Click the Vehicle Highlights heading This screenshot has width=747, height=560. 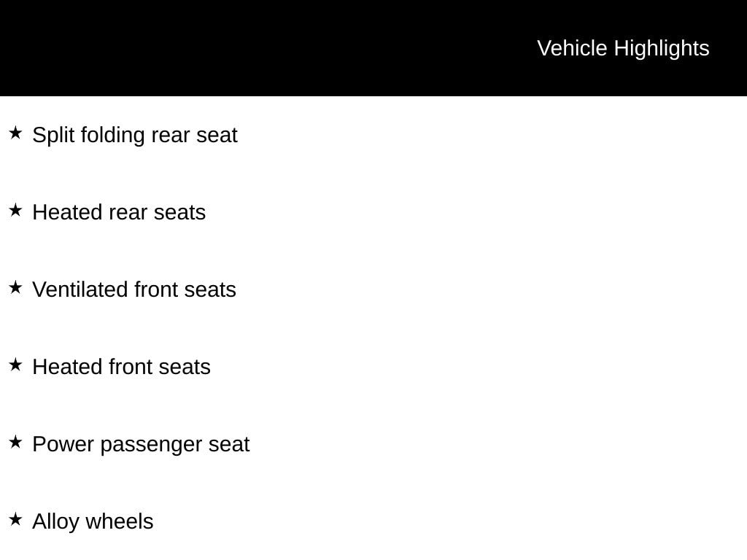pyautogui.click(x=623, y=48)
